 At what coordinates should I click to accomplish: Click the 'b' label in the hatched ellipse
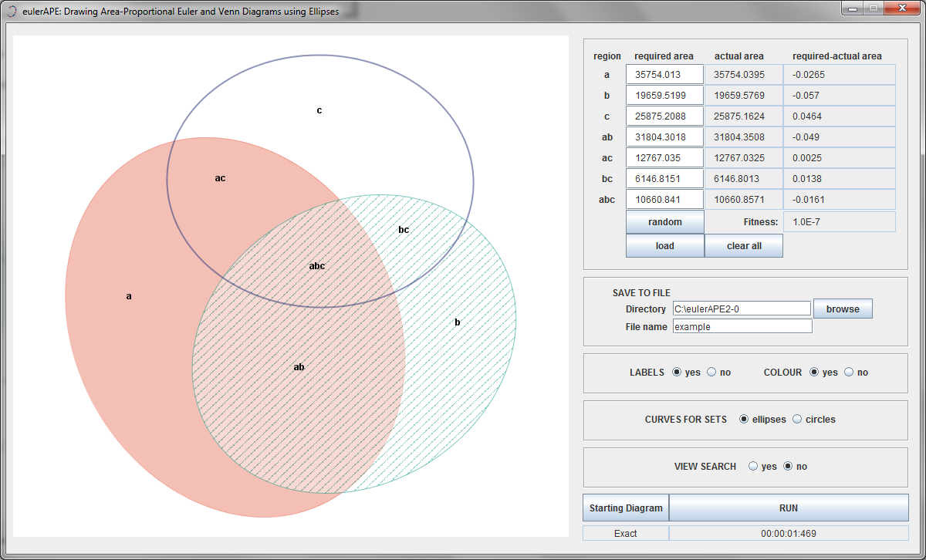pyautogui.click(x=458, y=322)
